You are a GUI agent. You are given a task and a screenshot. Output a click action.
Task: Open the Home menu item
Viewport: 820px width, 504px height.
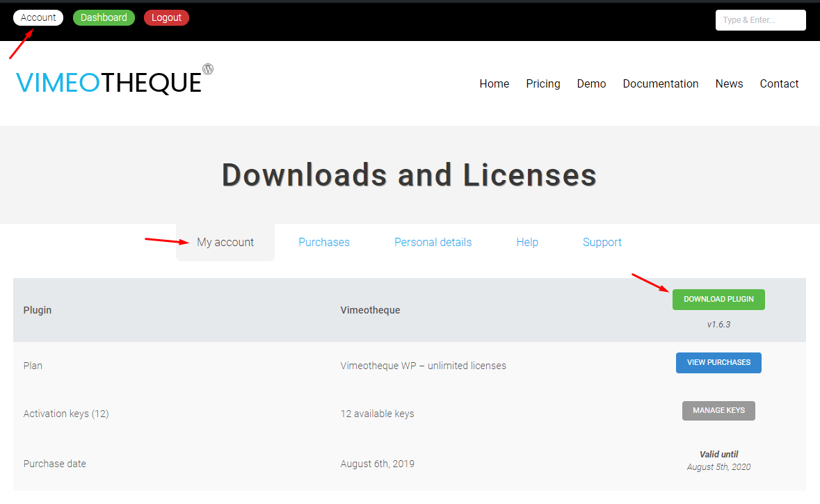point(495,83)
